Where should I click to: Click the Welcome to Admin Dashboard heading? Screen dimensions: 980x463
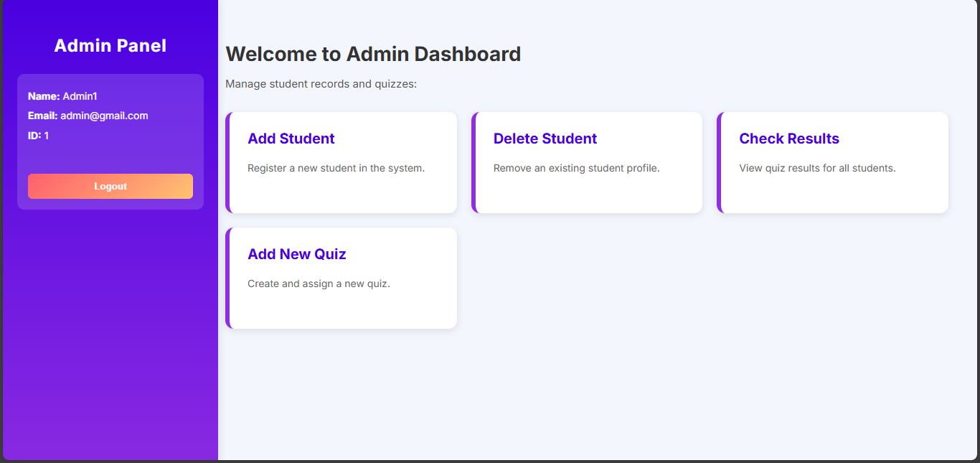click(373, 53)
